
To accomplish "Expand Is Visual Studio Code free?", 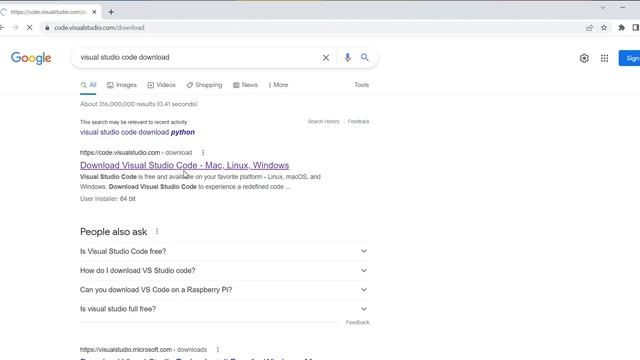I will (x=224, y=251).
